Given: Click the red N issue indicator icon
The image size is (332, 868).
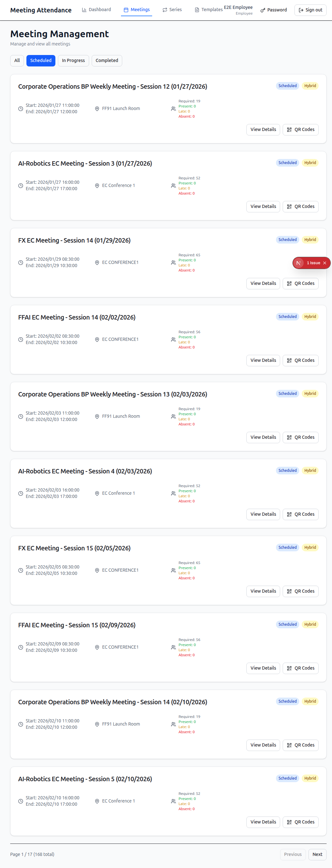Looking at the screenshot, I should pyautogui.click(x=298, y=263).
